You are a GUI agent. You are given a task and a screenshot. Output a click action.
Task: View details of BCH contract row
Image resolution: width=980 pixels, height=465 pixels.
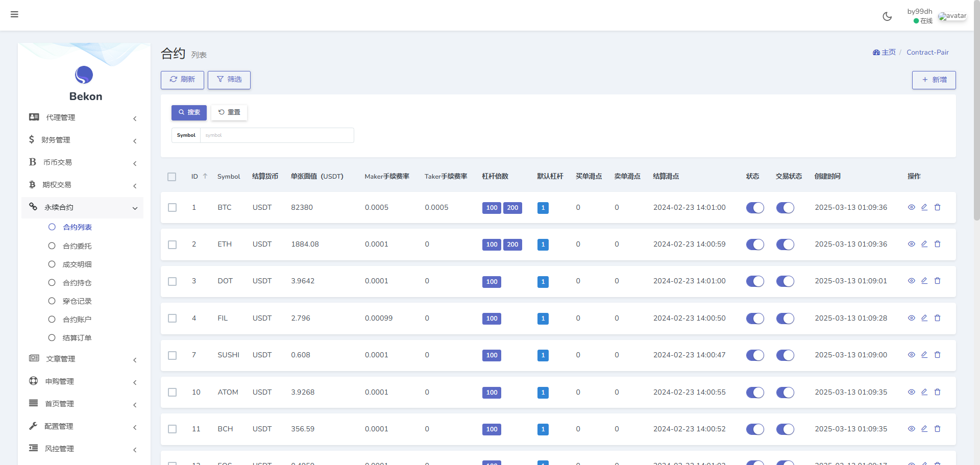pos(911,429)
